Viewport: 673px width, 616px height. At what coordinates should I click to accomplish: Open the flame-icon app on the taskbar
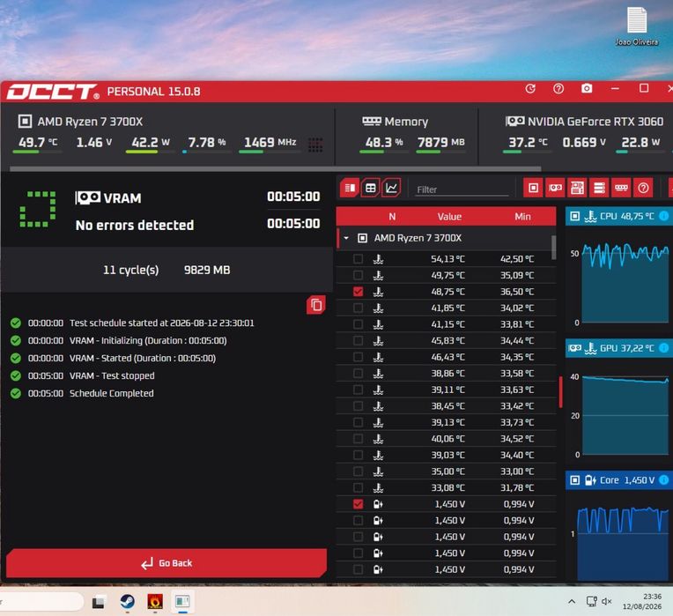click(x=155, y=601)
